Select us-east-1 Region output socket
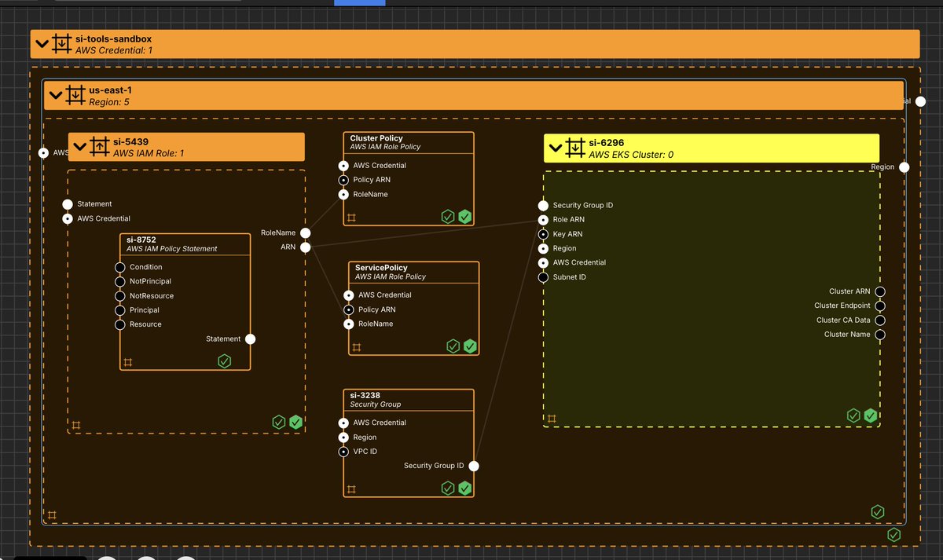This screenshot has width=943, height=560. [904, 167]
